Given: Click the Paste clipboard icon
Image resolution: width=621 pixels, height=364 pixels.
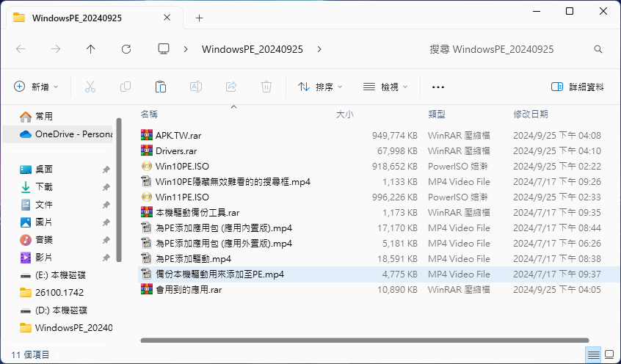Looking at the screenshot, I should [x=161, y=87].
